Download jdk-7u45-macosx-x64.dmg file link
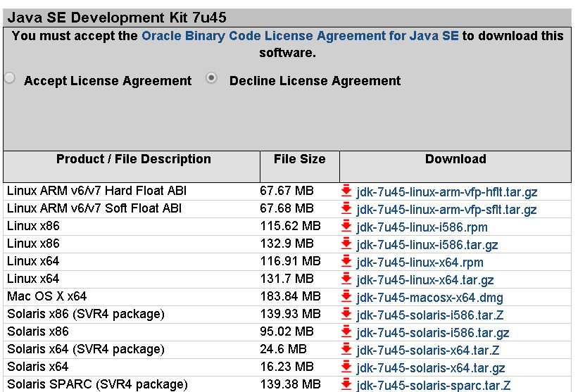The image size is (585, 392). [x=429, y=298]
